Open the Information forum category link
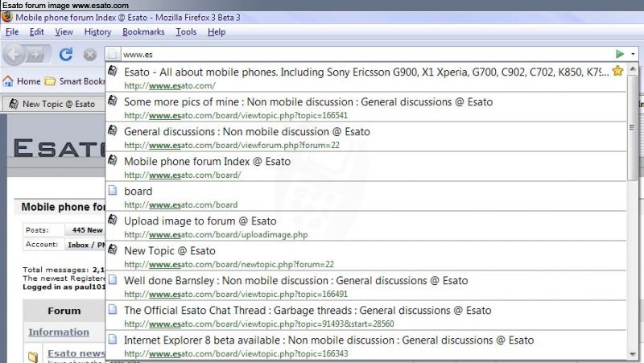The height and width of the screenshot is (363, 644). coord(59,332)
